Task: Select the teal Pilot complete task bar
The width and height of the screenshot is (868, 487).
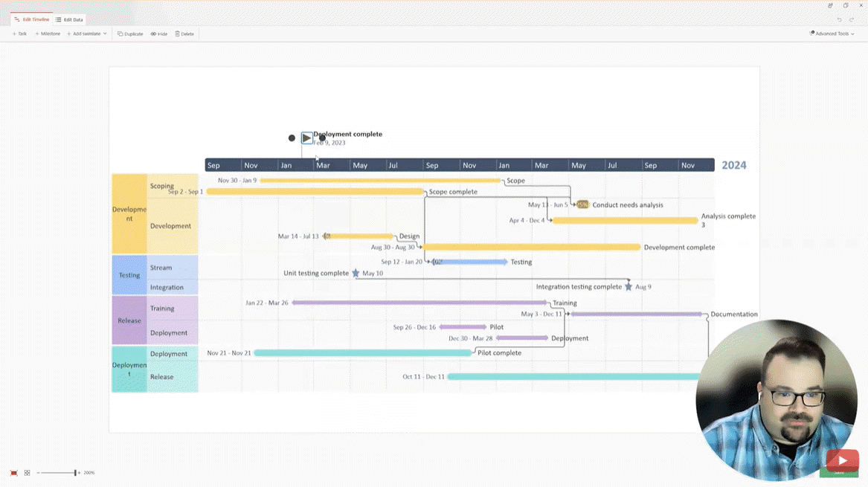Action: pos(363,352)
